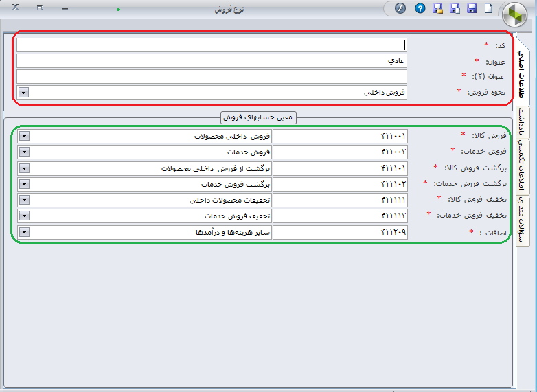Click account code field ۴۱۱۱۱۳
537x392 pixels.
pyautogui.click(x=340, y=216)
